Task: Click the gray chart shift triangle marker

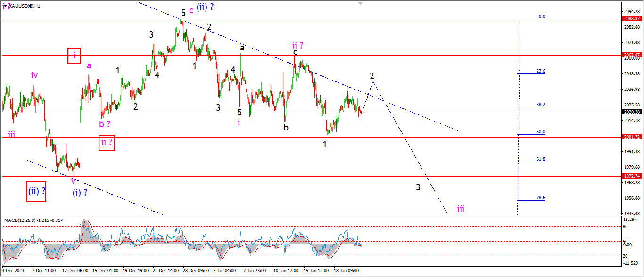Action: (x=361, y=2)
